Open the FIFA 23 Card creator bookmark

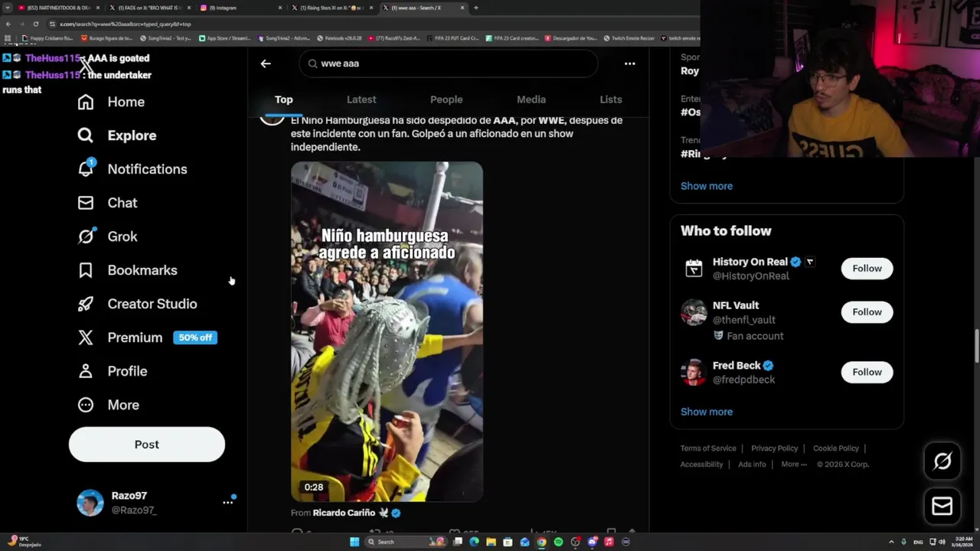pos(512,38)
